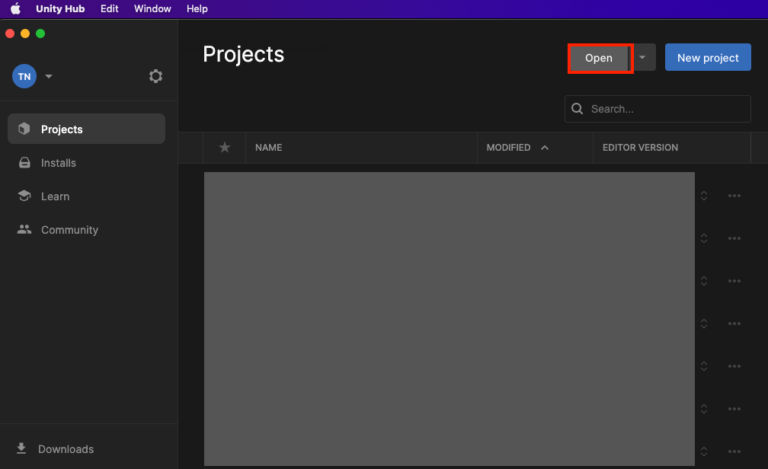Open editor version selector for first project
The height and width of the screenshot is (469, 768).
tap(703, 196)
